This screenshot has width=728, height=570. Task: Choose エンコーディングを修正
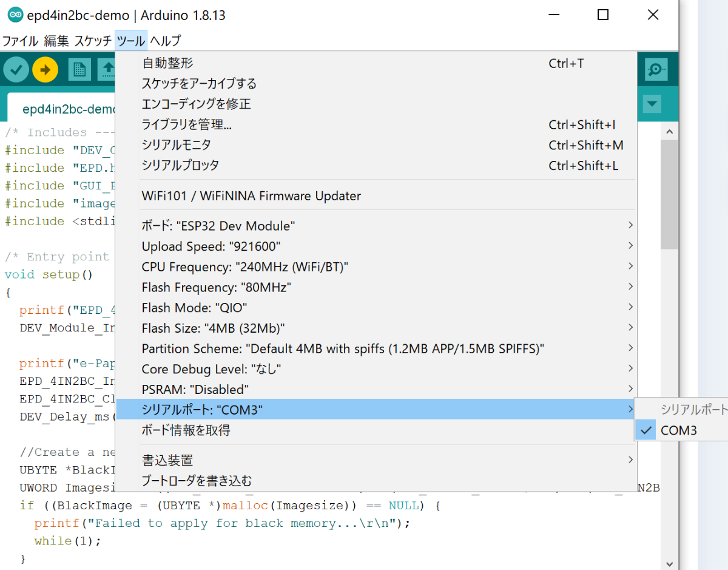pos(376,104)
